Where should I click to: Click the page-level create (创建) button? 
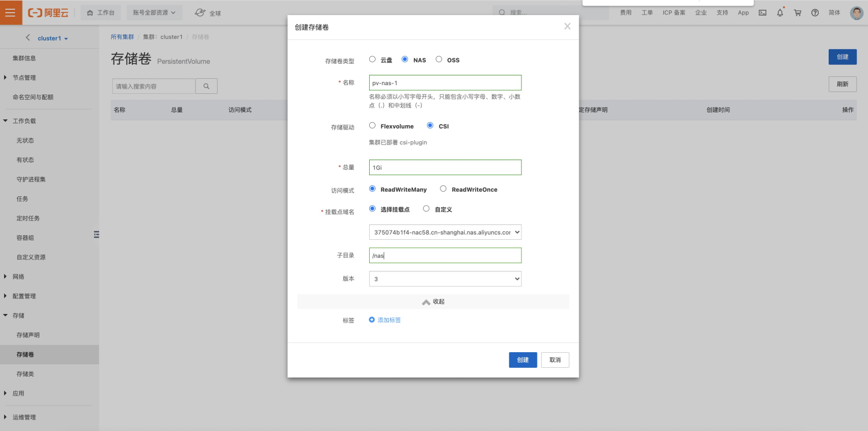[843, 57]
